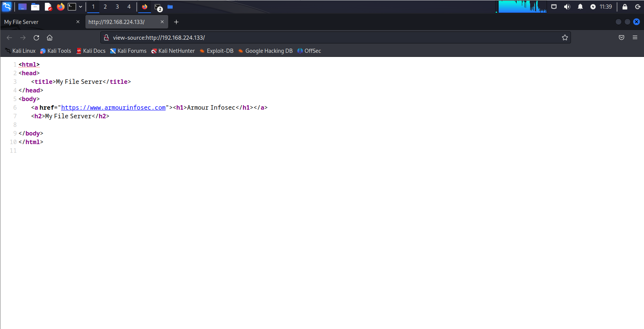The width and height of the screenshot is (644, 329).
Task: Open the file manager from the panel
Action: (35, 7)
